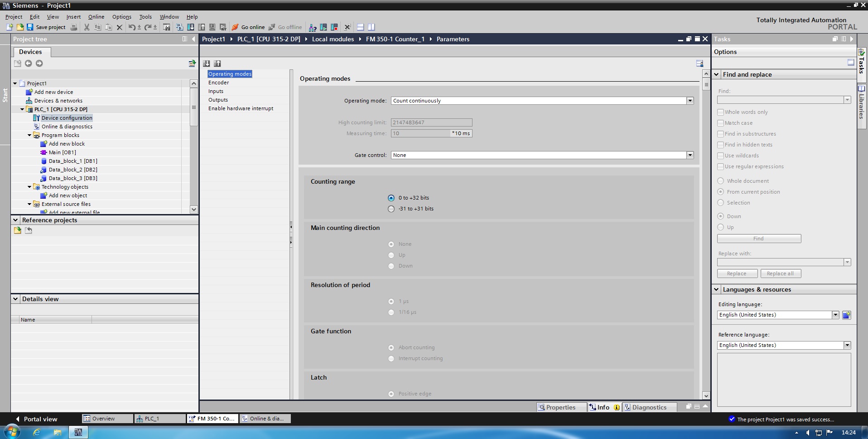
Task: Open the Overview editor from the bottom bar
Action: pyautogui.click(x=107, y=419)
